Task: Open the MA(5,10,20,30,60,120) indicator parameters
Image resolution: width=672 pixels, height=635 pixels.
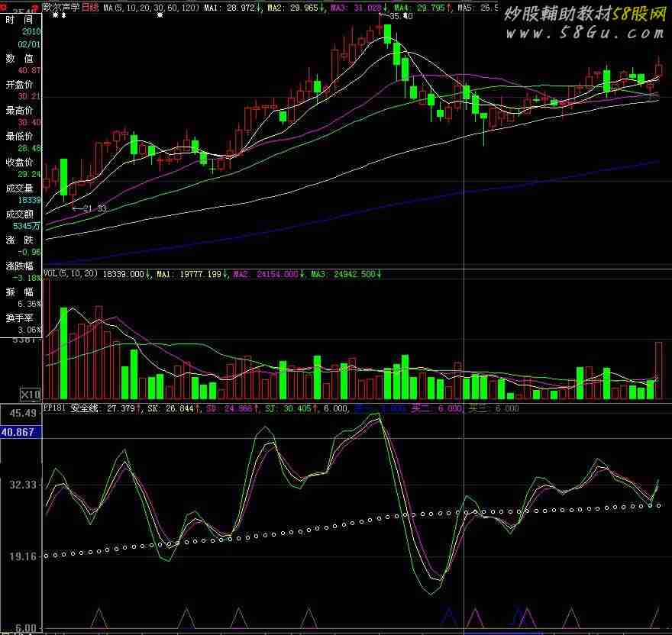Action: [x=151, y=8]
